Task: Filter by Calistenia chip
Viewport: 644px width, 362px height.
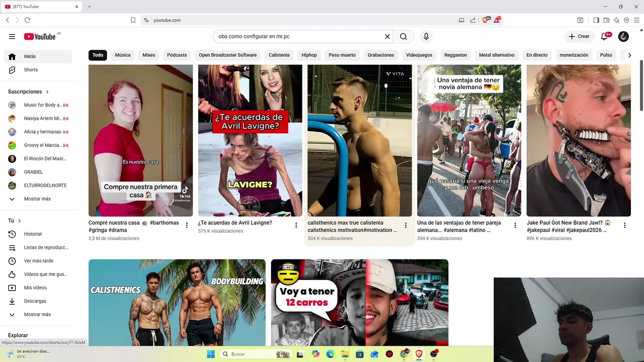Action: coord(279,55)
